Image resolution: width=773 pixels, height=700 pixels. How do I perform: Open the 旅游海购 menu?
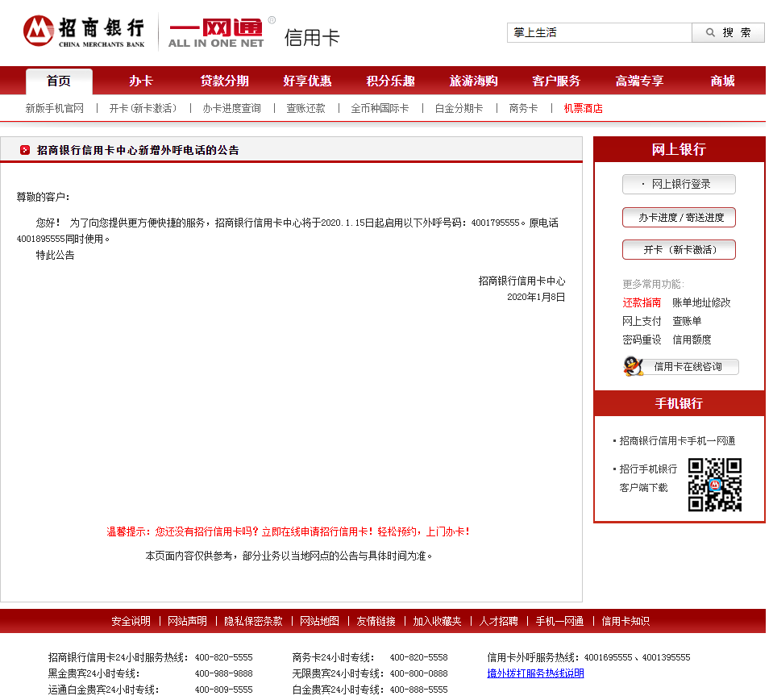tap(473, 81)
